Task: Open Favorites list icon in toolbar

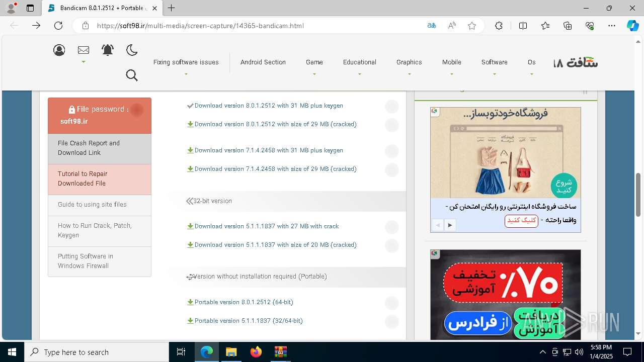Action: [545, 26]
